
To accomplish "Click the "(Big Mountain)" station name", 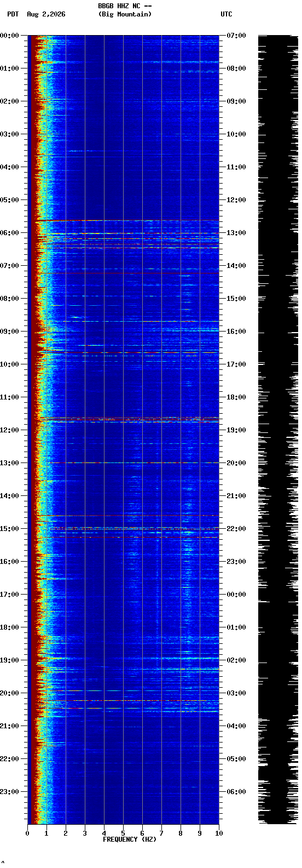I will (x=125, y=14).
